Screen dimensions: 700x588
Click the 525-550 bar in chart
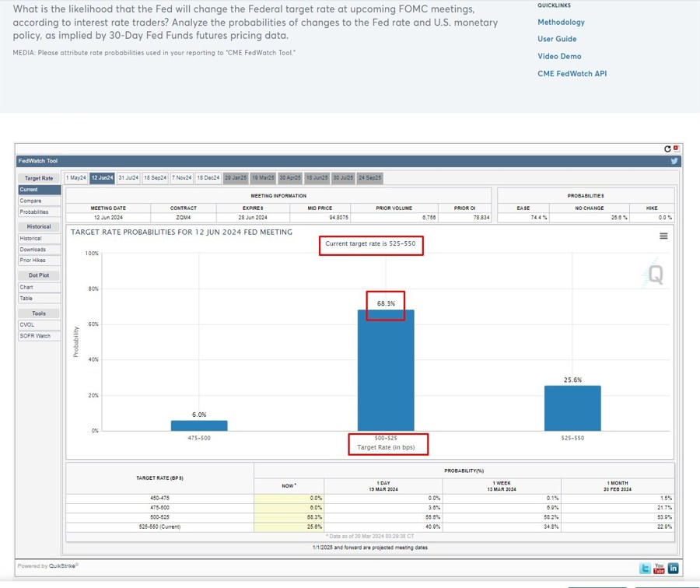pyautogui.click(x=572, y=408)
